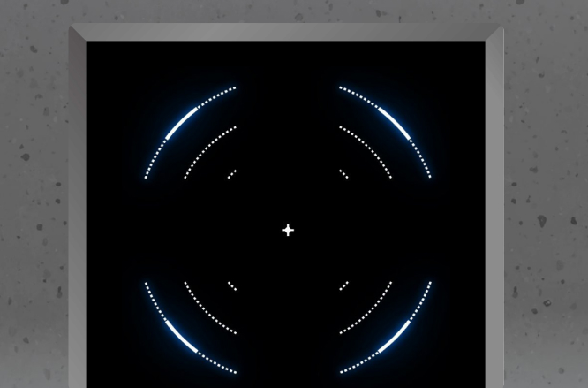Click the bottom-right outer glowing solid arc segment
588x388 pixels.
(395, 336)
